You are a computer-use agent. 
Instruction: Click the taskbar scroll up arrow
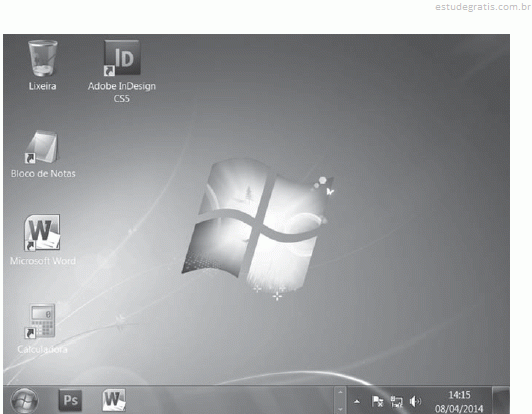coord(340,392)
